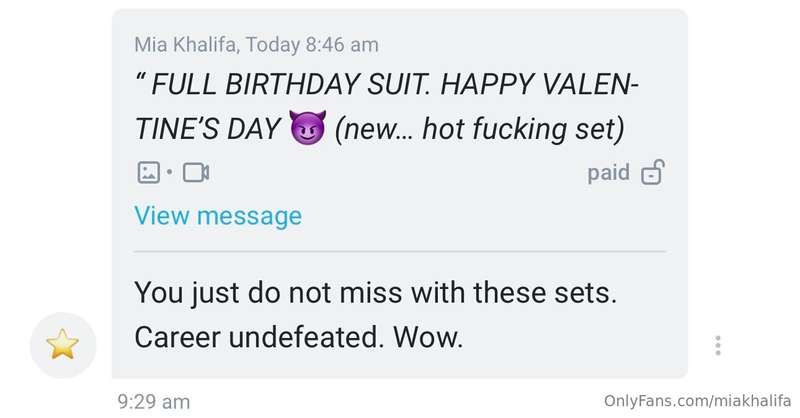The width and height of the screenshot is (800, 418).
Task: Click the OnlyFans.com/miakhalifa watermark
Action: [697, 401]
